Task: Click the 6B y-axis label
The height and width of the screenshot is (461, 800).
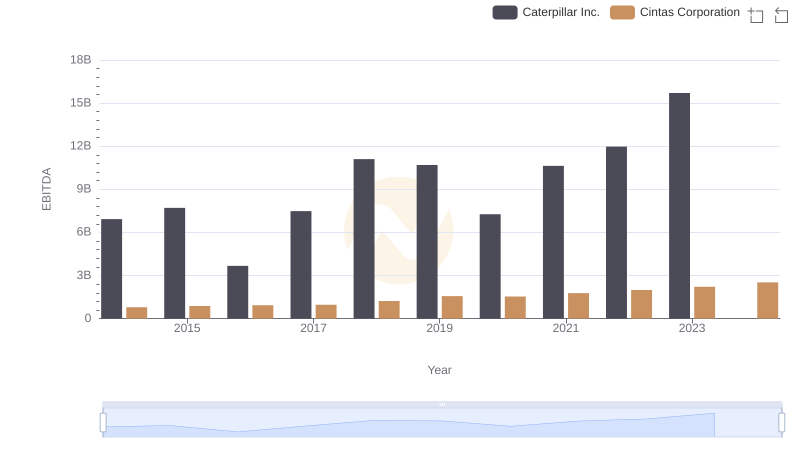Action: point(84,232)
